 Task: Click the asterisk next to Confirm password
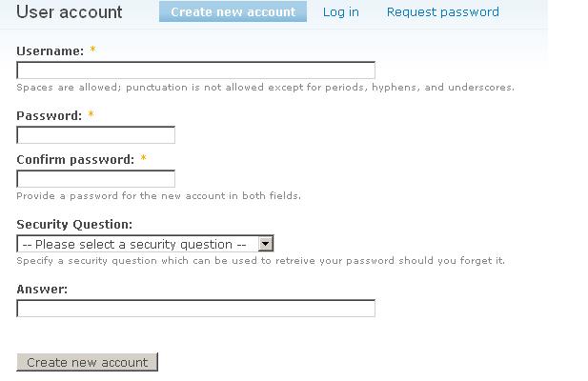pyautogui.click(x=143, y=159)
